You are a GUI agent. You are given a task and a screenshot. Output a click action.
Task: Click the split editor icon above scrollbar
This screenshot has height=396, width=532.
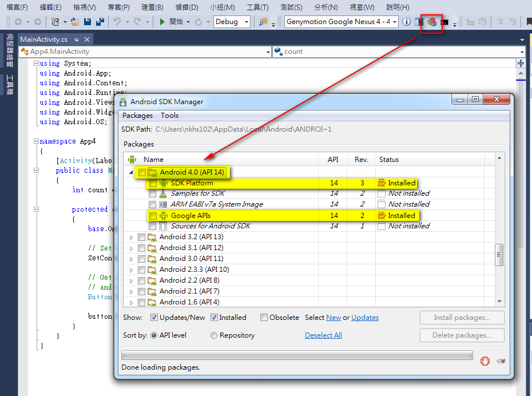(x=521, y=63)
